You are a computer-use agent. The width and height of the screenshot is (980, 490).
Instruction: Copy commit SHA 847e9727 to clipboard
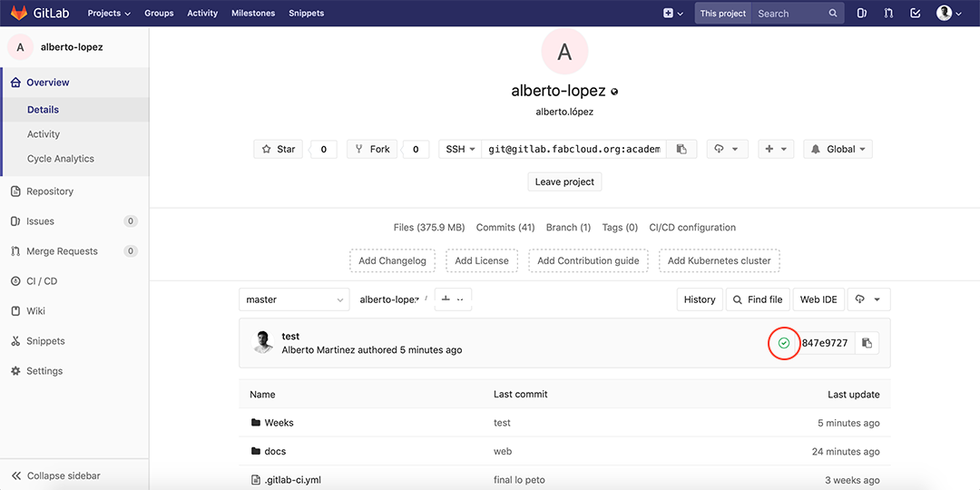[x=867, y=343]
